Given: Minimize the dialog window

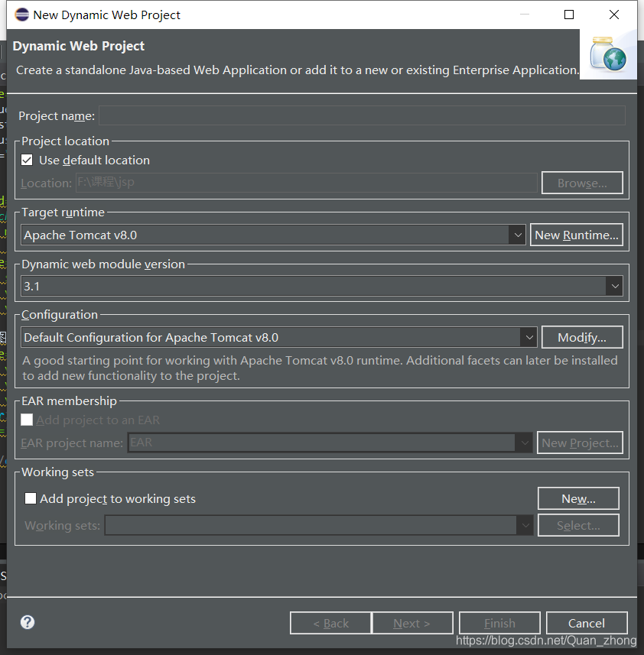Looking at the screenshot, I should click(525, 15).
